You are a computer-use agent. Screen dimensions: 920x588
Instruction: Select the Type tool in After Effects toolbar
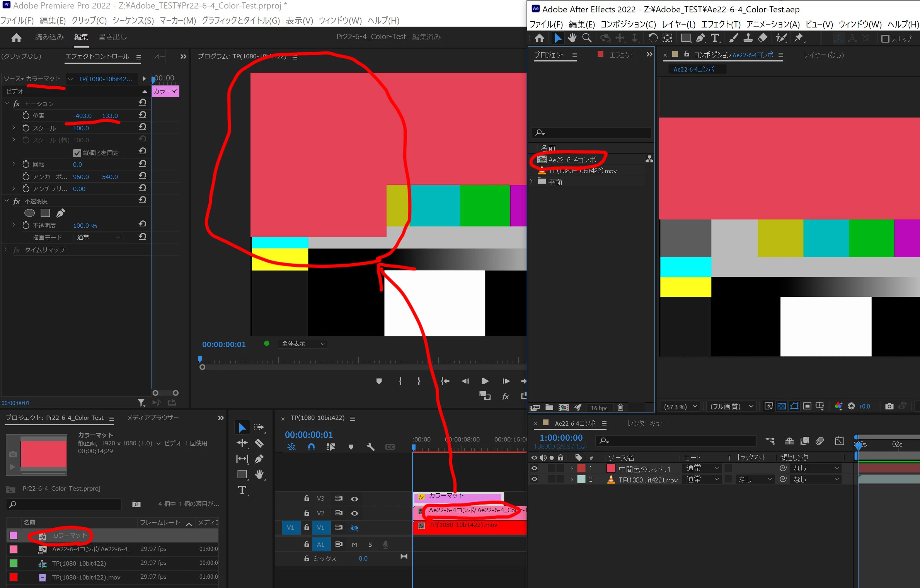(x=715, y=38)
